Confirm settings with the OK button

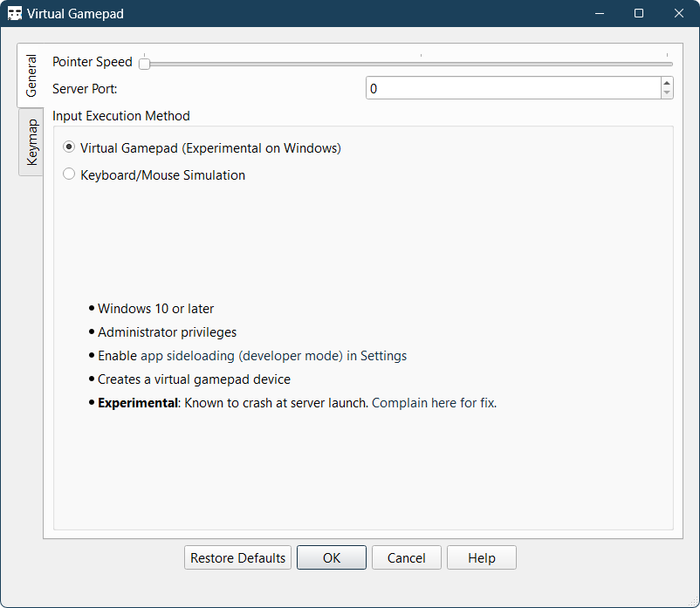(x=332, y=558)
